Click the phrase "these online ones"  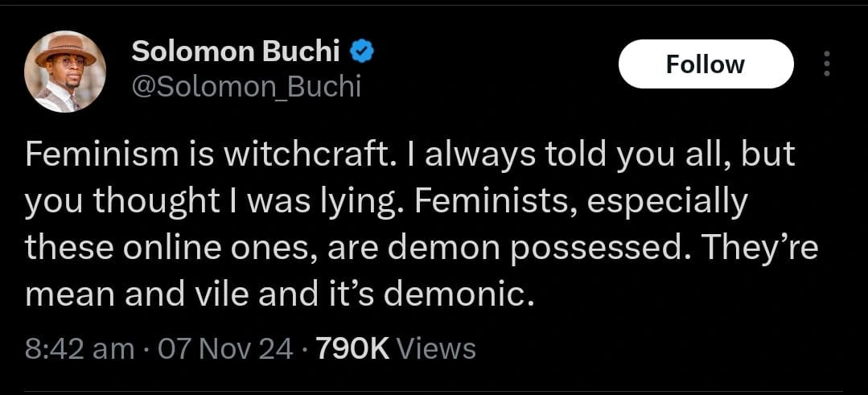[170, 249]
